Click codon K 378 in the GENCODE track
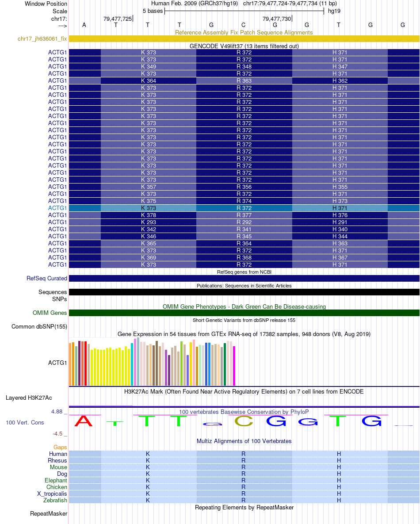This screenshot has width=420, height=524. point(149,215)
